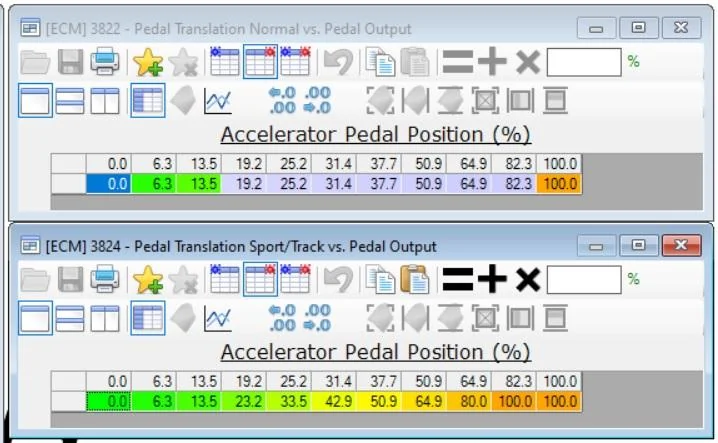Click value input field in 3824 window
The height and width of the screenshot is (443, 718).
tap(584, 279)
